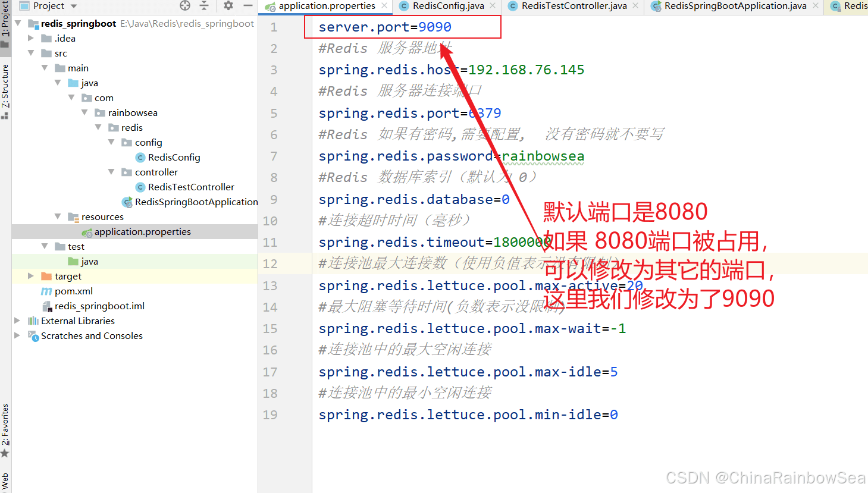Click application.properties tab file icon
Image resolution: width=868 pixels, height=493 pixels.
tap(271, 7)
